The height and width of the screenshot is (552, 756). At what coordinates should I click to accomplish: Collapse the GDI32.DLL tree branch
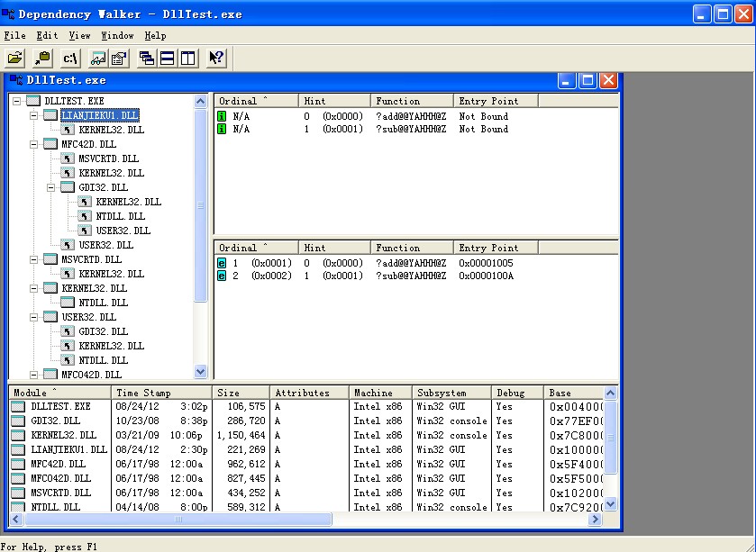[x=51, y=187]
